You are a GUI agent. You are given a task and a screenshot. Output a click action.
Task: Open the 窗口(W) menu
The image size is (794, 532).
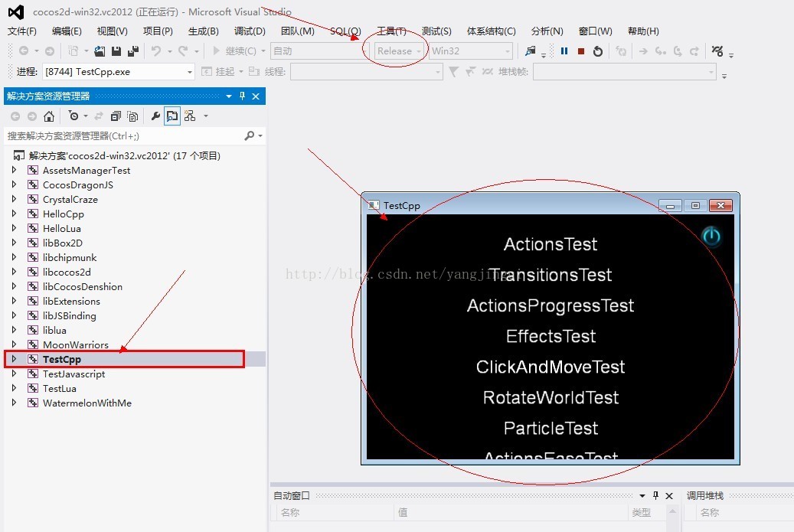click(595, 31)
